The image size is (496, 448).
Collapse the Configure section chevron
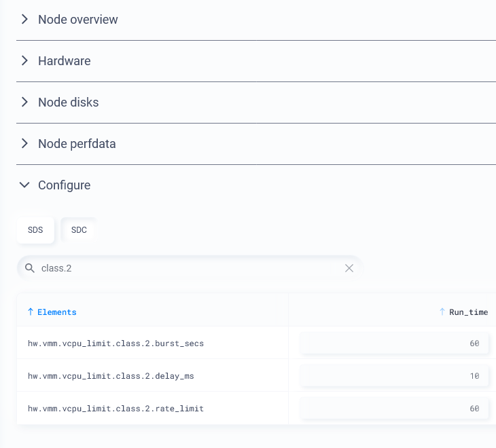coord(24,185)
